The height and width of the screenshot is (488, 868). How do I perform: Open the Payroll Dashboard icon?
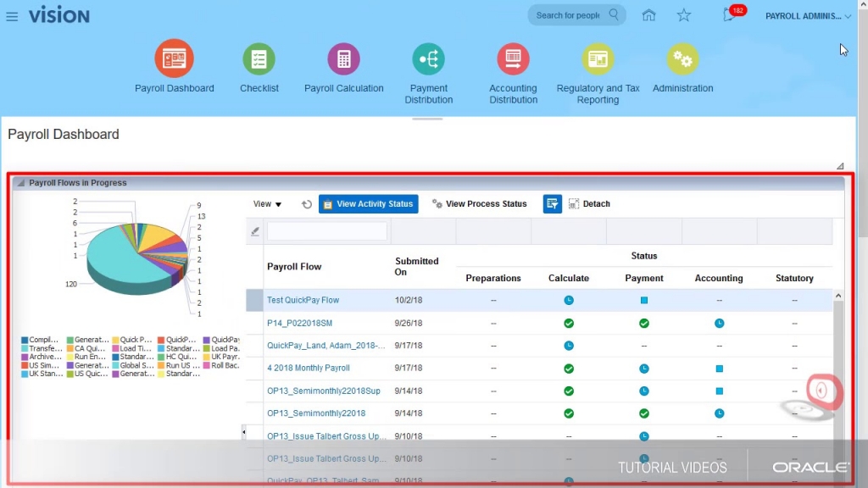point(174,58)
